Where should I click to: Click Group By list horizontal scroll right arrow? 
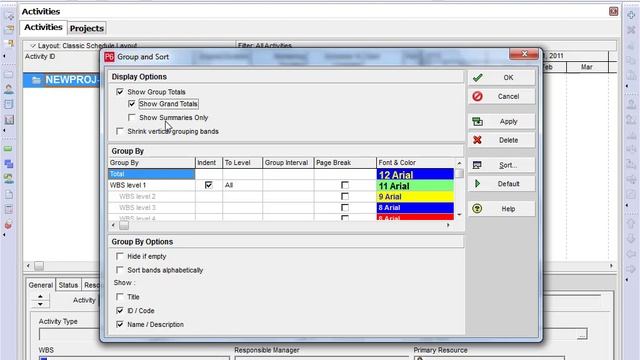pyautogui.click(x=448, y=225)
